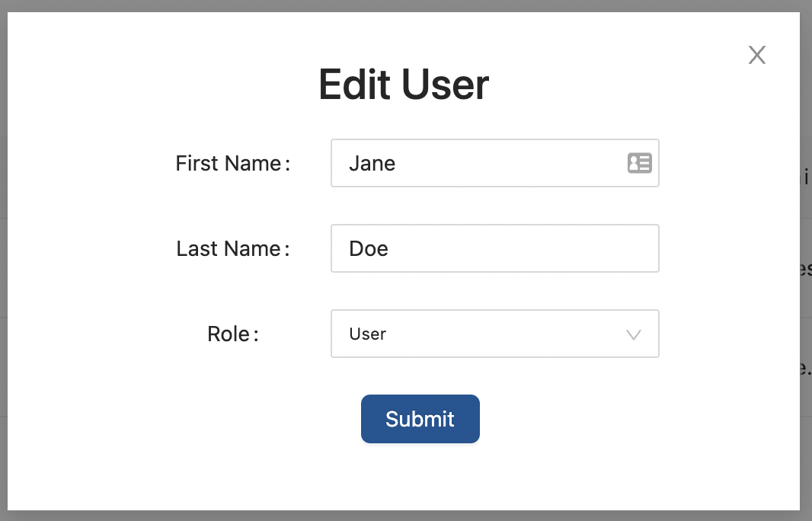
Task: Open the Role dropdown
Action: coord(494,334)
